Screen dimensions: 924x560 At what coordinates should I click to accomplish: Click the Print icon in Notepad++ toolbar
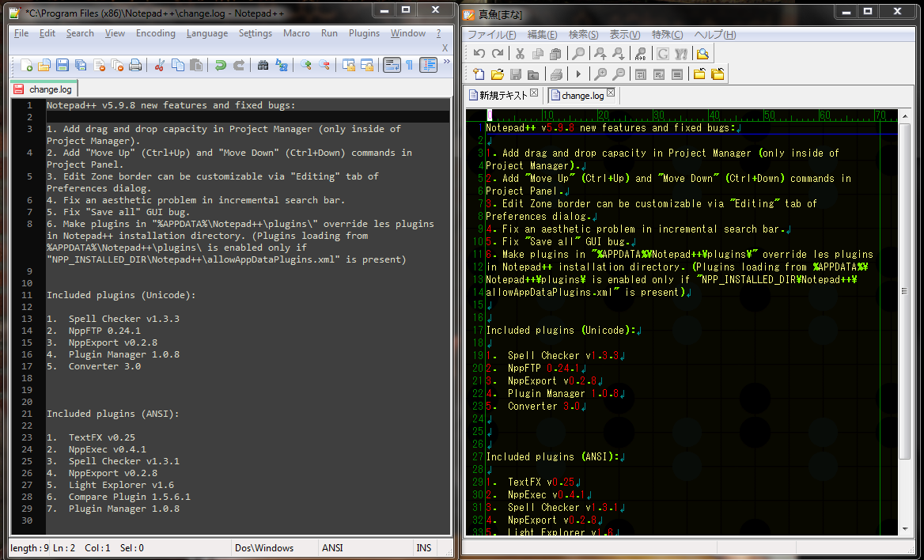[135, 65]
